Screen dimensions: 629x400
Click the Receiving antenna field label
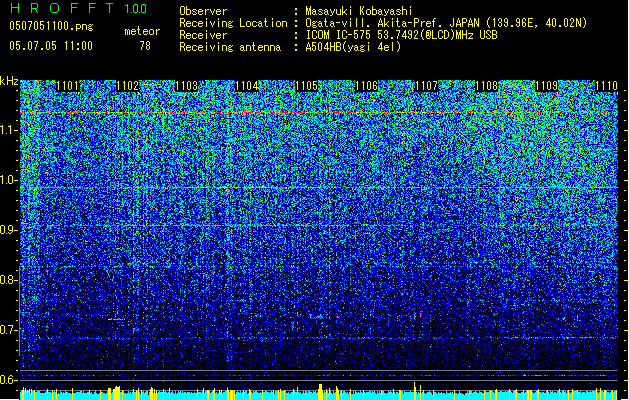coord(230,47)
